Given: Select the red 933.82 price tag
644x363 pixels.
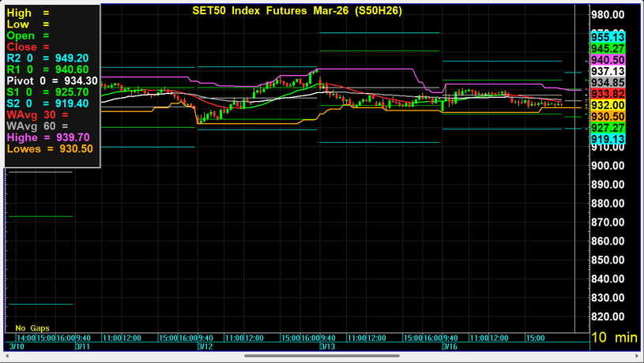Looking at the screenshot, I should tap(608, 94).
